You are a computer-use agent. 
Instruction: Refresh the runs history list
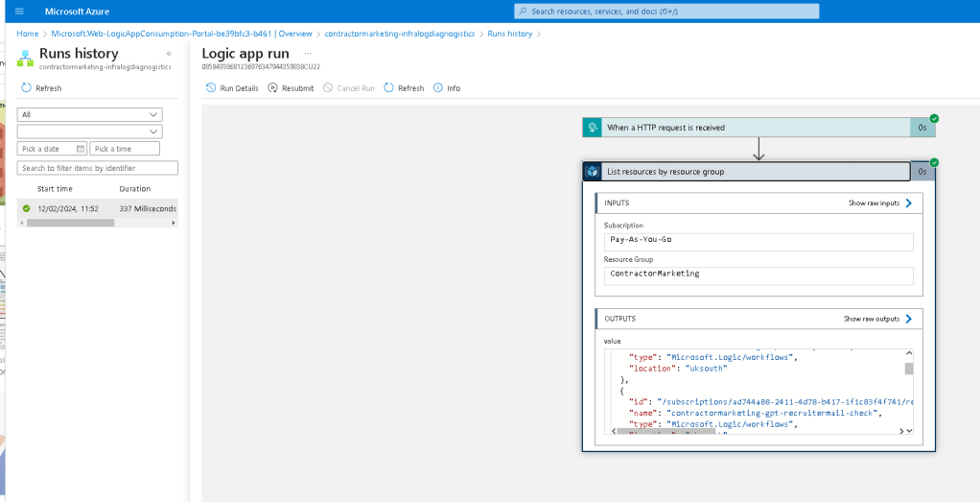[41, 88]
